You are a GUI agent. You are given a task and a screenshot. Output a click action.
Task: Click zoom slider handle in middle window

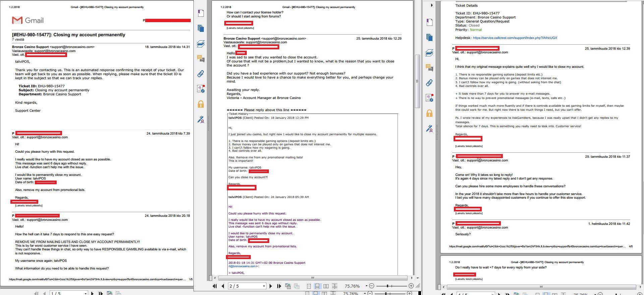tap(387, 286)
